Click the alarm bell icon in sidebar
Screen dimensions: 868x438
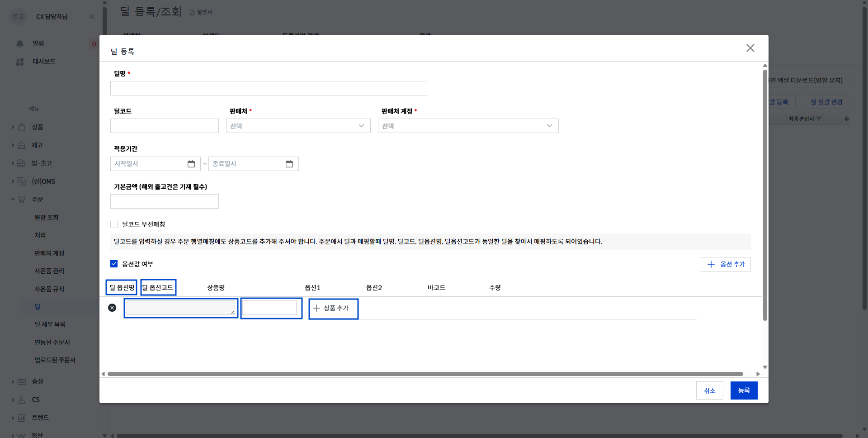click(x=20, y=43)
